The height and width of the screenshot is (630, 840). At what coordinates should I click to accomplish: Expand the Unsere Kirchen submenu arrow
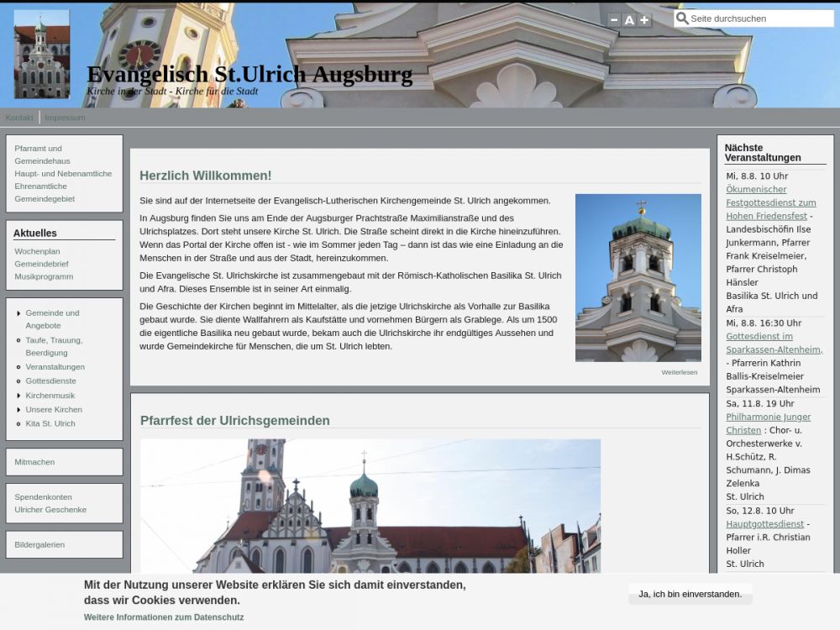[x=19, y=410]
